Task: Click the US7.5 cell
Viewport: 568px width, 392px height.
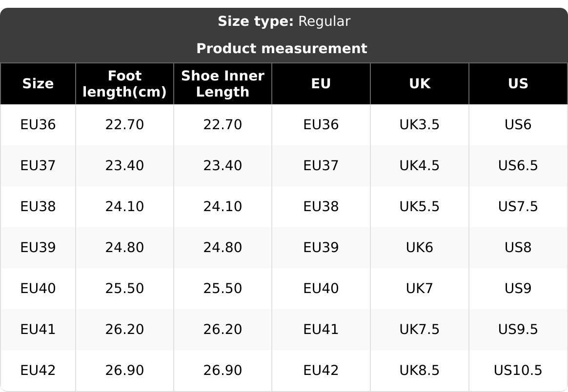Action: [518, 207]
